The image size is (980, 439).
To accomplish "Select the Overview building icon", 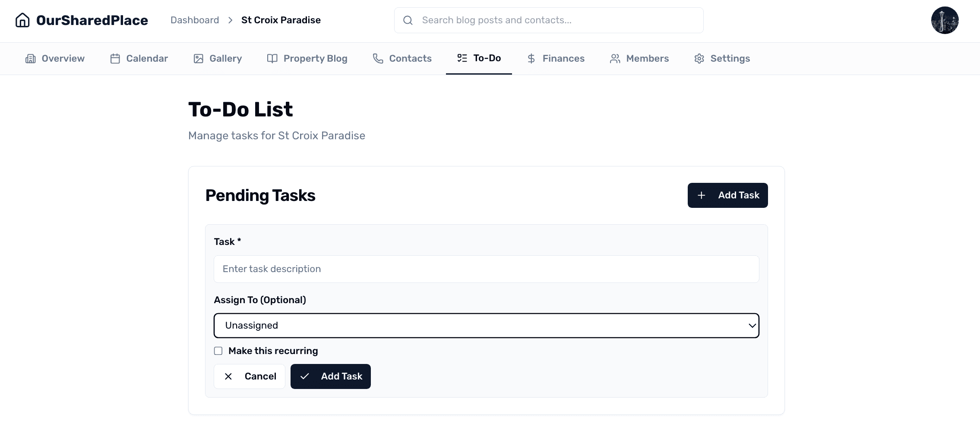I will click(30, 58).
